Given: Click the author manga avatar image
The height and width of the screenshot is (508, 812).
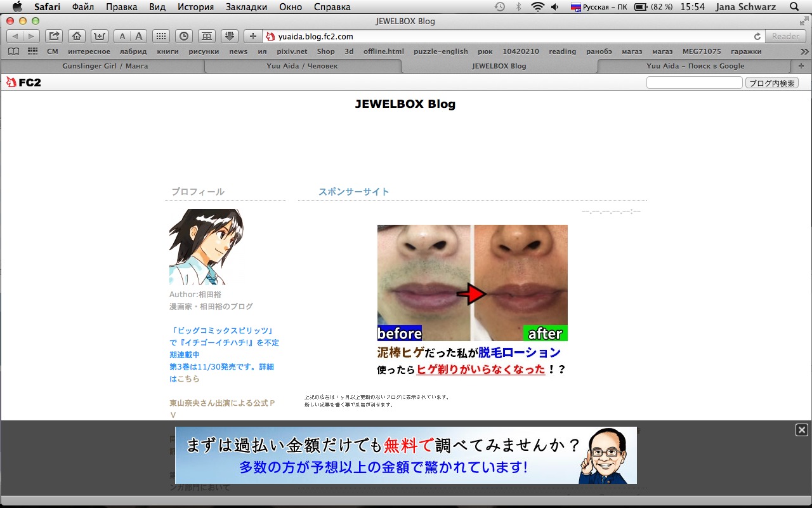Looking at the screenshot, I should pos(206,247).
